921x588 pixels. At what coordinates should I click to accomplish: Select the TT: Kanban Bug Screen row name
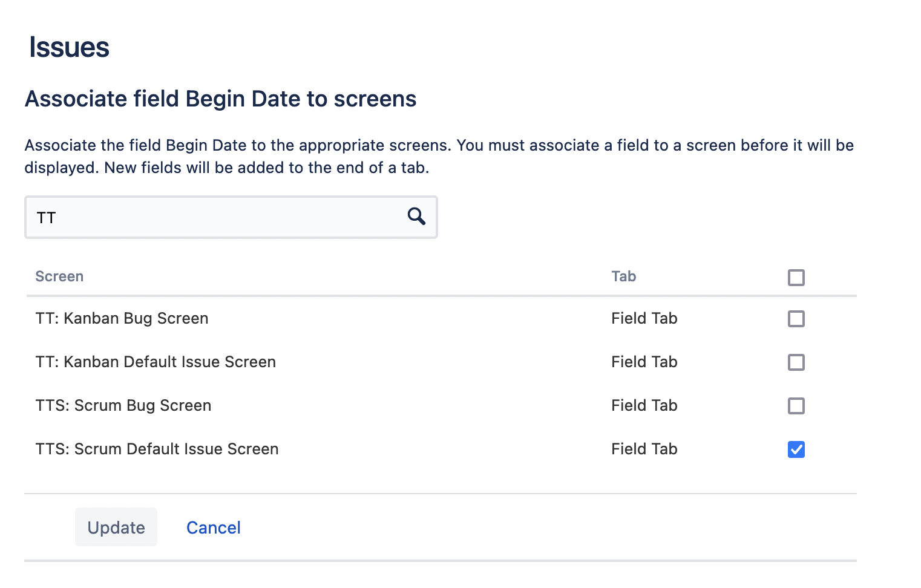coord(122,318)
